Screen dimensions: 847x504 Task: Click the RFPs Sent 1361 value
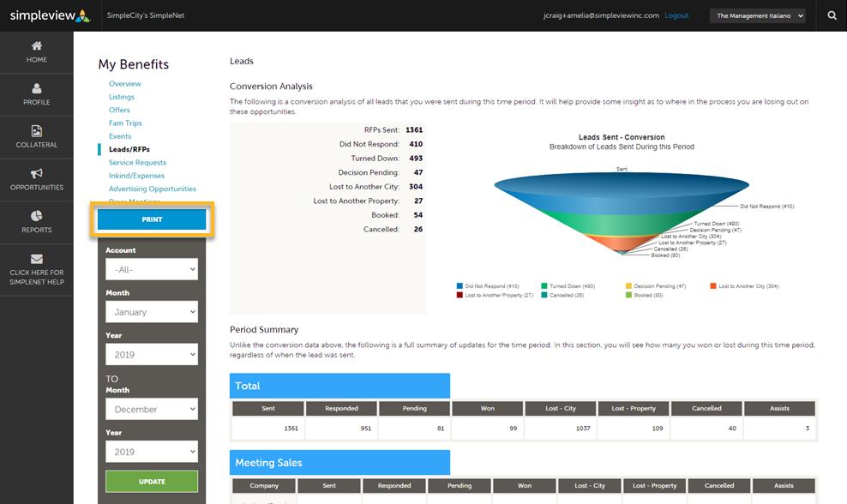click(x=414, y=130)
